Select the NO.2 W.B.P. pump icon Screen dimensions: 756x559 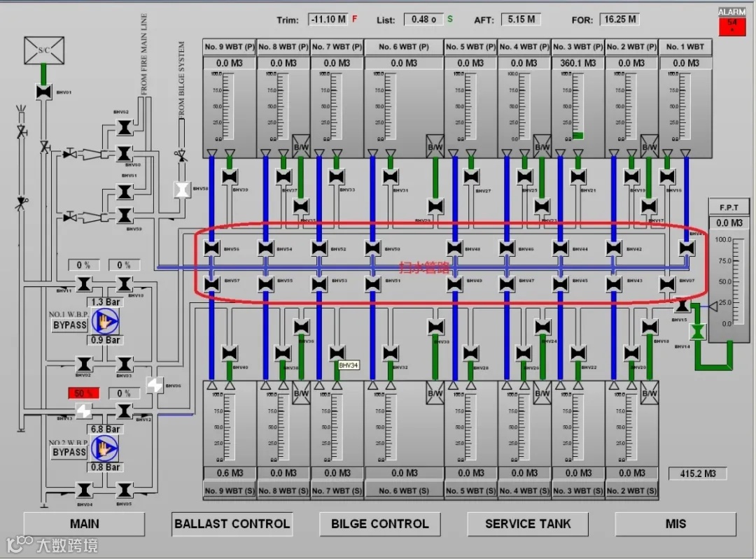point(104,448)
